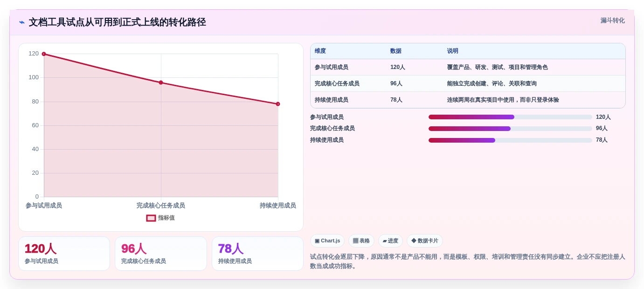The height and width of the screenshot is (289, 644).
Task: Select the 进度 chip
Action: pyautogui.click(x=390, y=241)
